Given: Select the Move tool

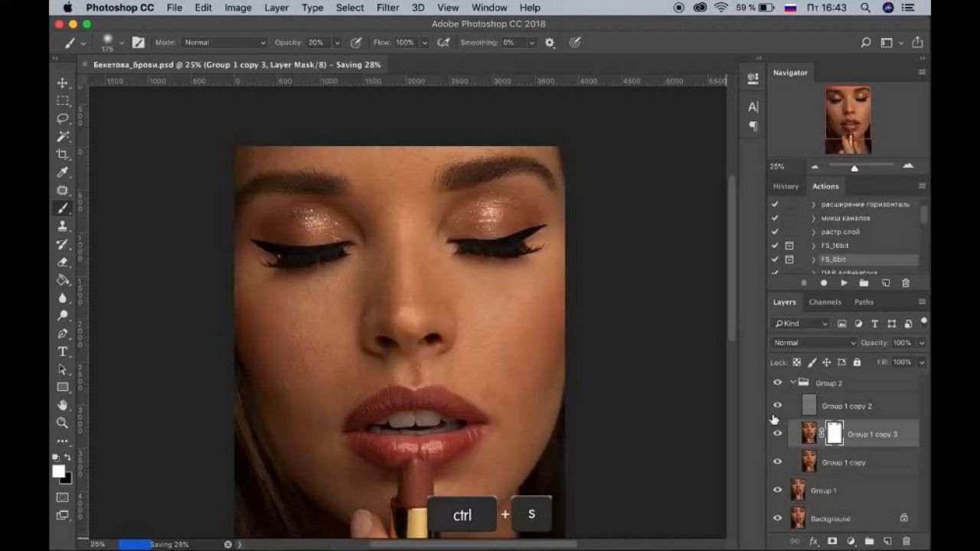Looking at the screenshot, I should [x=63, y=83].
